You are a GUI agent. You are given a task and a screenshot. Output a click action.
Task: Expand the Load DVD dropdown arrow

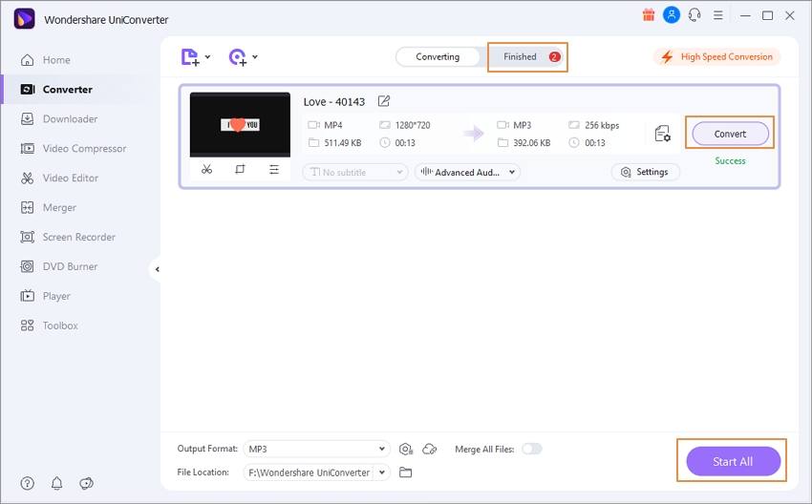255,57
